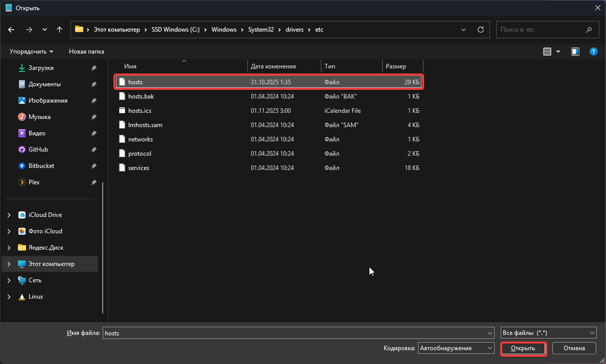This screenshot has height=364, width=606.
Task: Select the hosts.bak file
Action: coord(141,96)
